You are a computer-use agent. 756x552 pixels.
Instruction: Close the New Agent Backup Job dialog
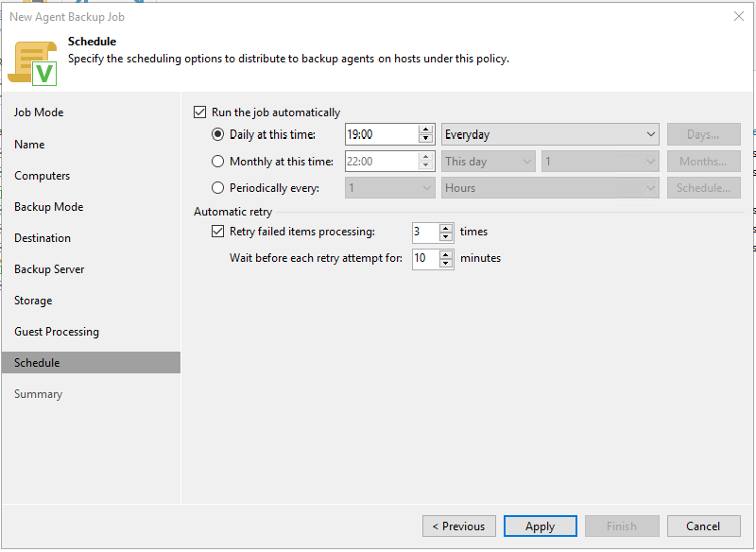pyautogui.click(x=738, y=16)
